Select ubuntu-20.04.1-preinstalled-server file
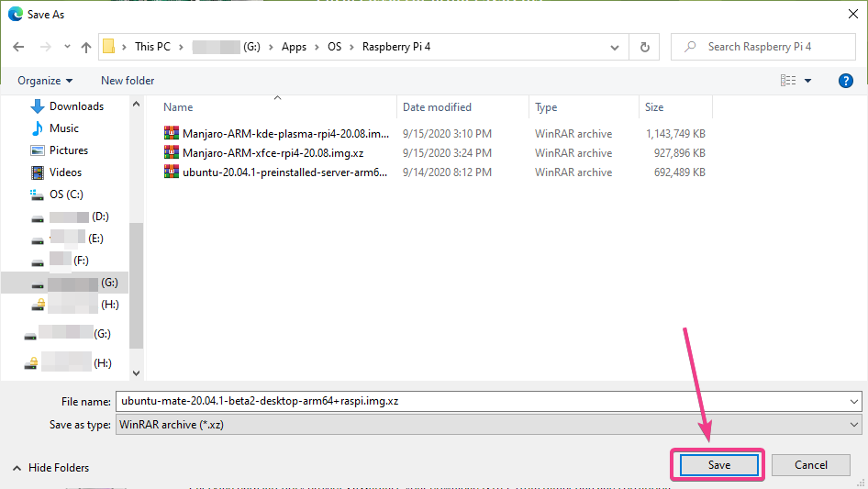 point(285,172)
